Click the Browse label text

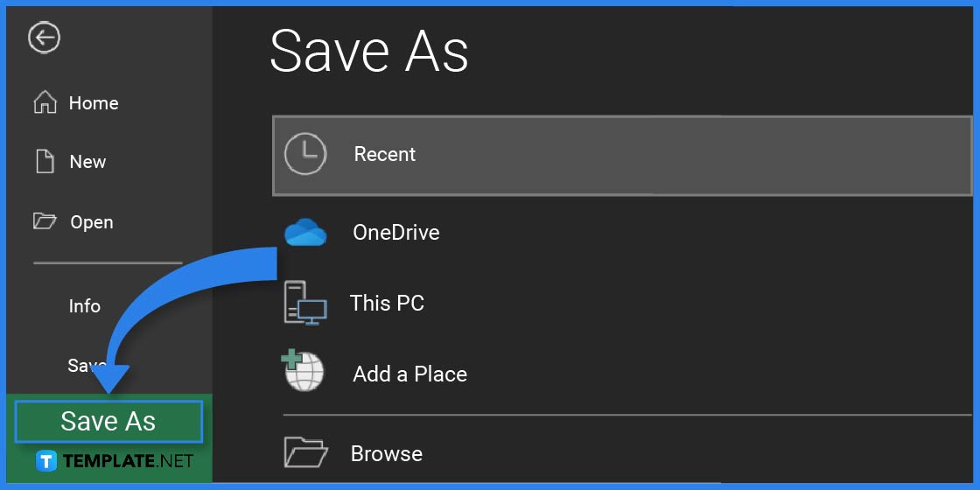(x=387, y=453)
